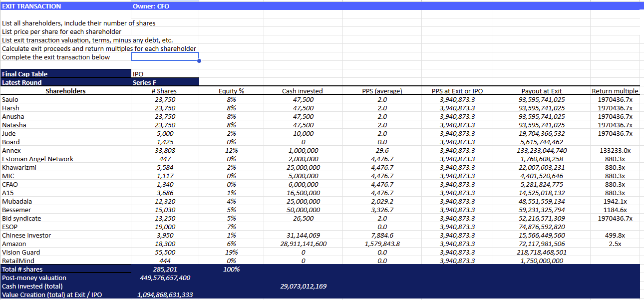Click the empty selected cell above IPO
Image resolution: width=644 pixels, height=300 pixels.
pyautogui.click(x=165, y=57)
